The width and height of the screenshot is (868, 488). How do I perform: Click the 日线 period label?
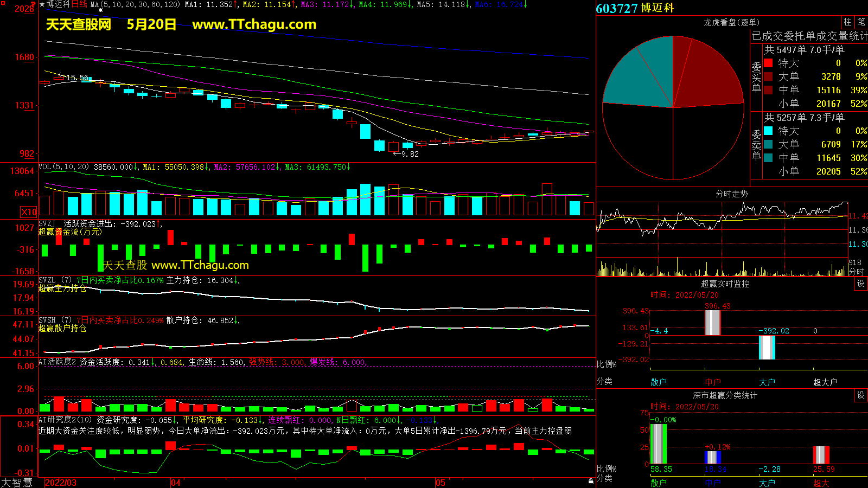coord(79,4)
